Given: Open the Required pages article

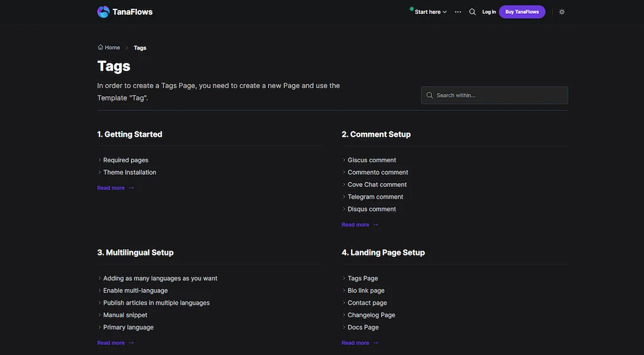Looking at the screenshot, I should (x=126, y=161).
